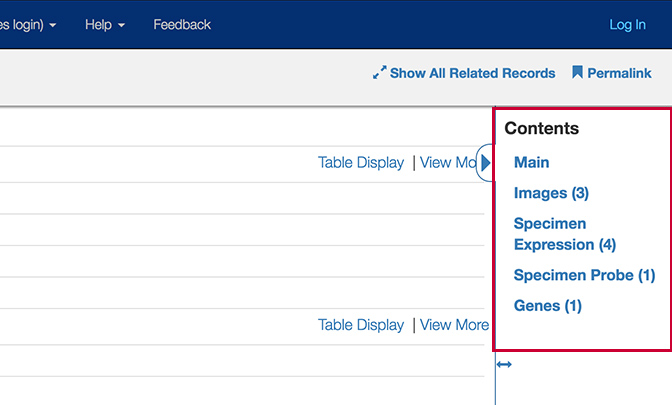The width and height of the screenshot is (672, 405).
Task: Open the Feedback page
Action: [x=182, y=25]
